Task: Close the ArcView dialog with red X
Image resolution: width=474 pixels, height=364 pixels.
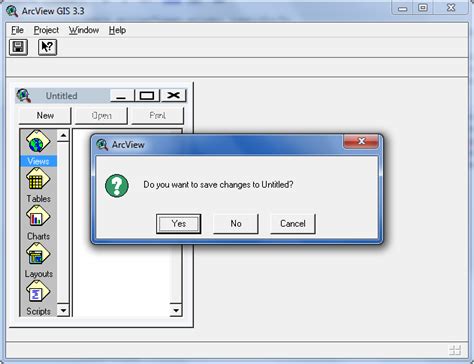Action: 361,141
